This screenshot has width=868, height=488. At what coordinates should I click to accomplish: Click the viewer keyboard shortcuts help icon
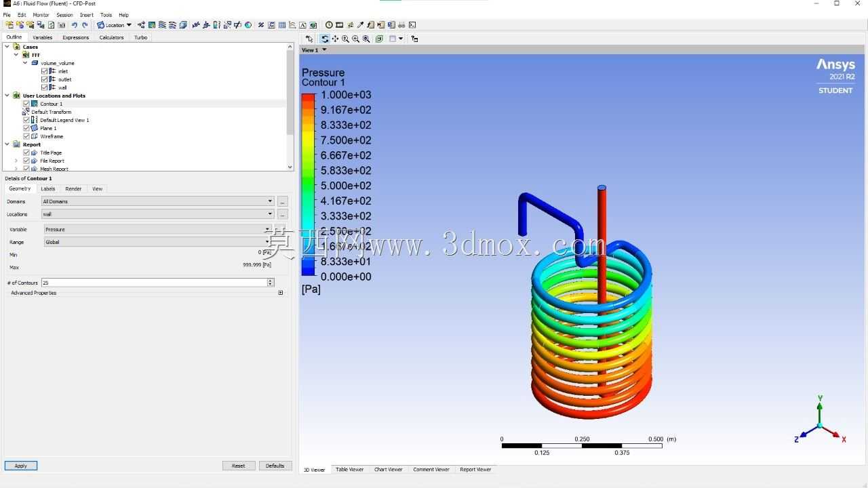pyautogui.click(x=414, y=39)
